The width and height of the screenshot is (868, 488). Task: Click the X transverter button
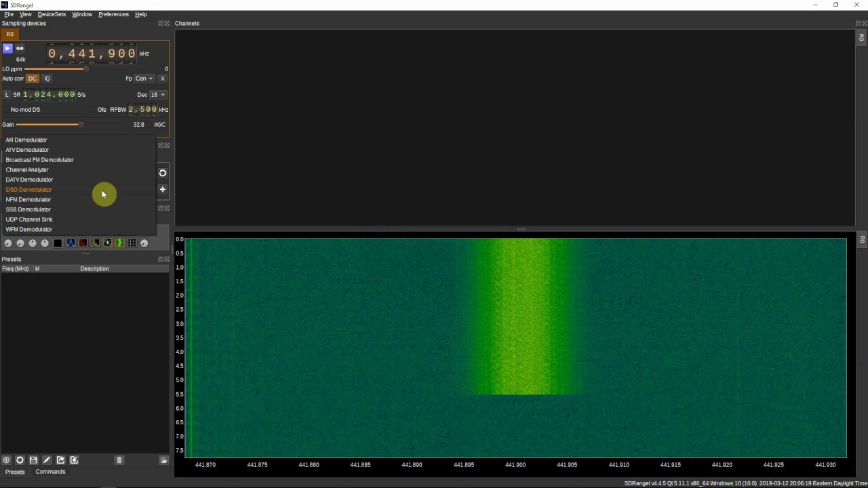[162, 79]
